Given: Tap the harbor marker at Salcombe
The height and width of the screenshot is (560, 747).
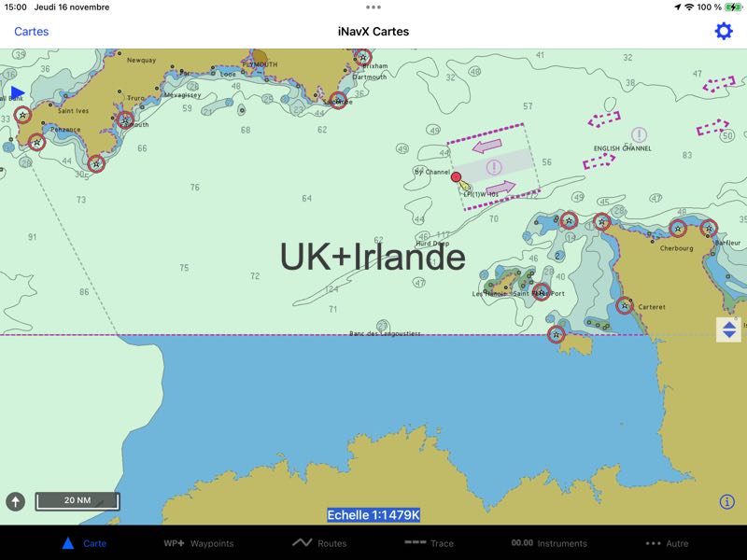Looking at the screenshot, I should click(338, 101).
